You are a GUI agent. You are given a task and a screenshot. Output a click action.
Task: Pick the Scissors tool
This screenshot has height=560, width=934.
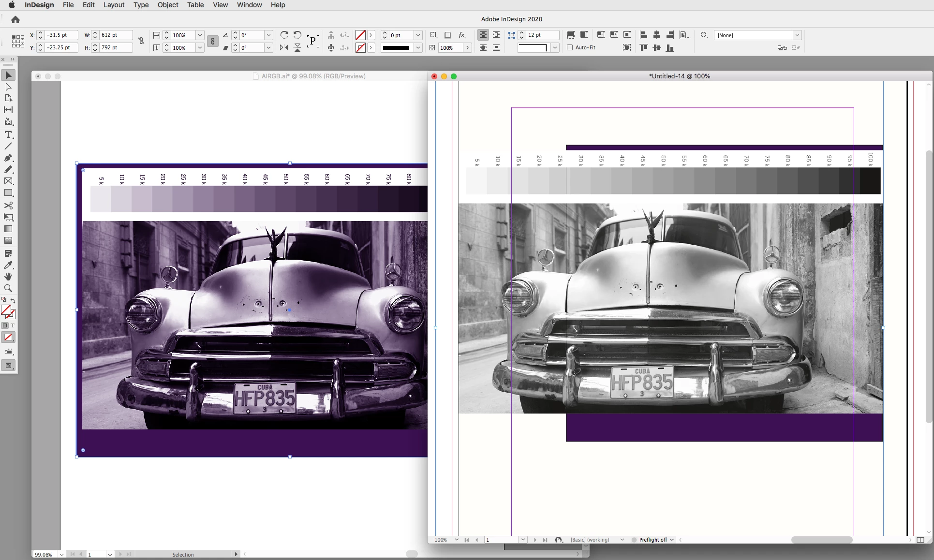tap(8, 206)
